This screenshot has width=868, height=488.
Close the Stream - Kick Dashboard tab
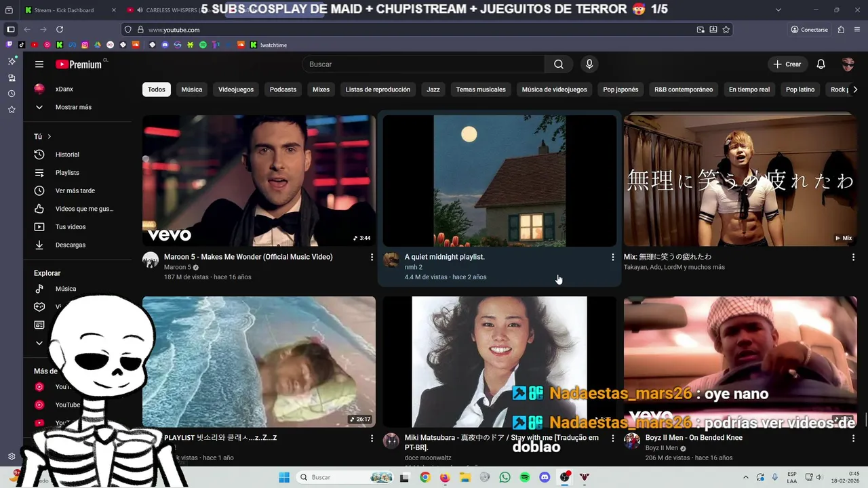point(113,10)
